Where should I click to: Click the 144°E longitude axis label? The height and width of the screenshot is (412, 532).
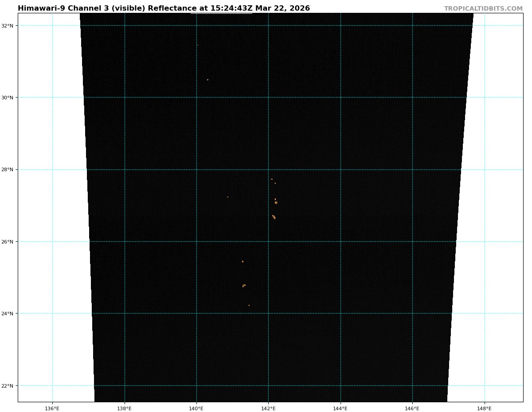(x=340, y=408)
